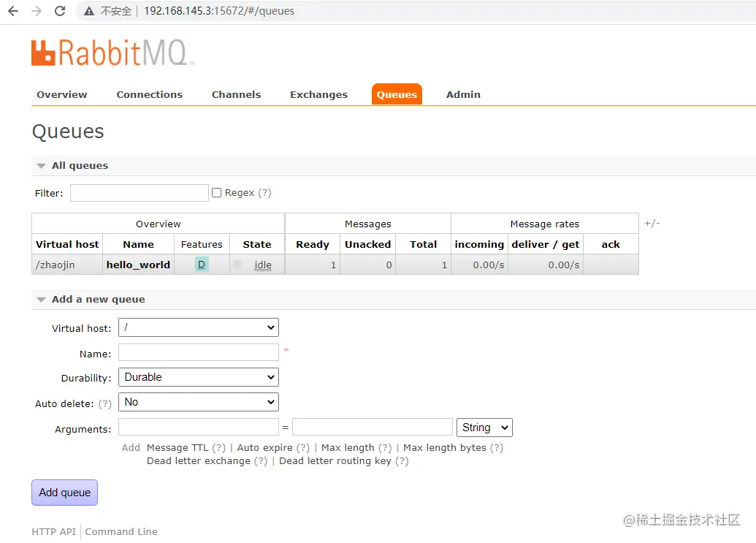
Task: Sort by deliver / get column header
Action: (x=546, y=245)
